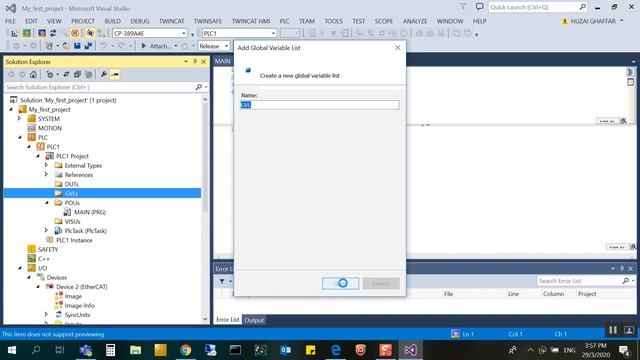Close the Add Global Variable List dialog
This screenshot has height=360, width=640.
398,48
